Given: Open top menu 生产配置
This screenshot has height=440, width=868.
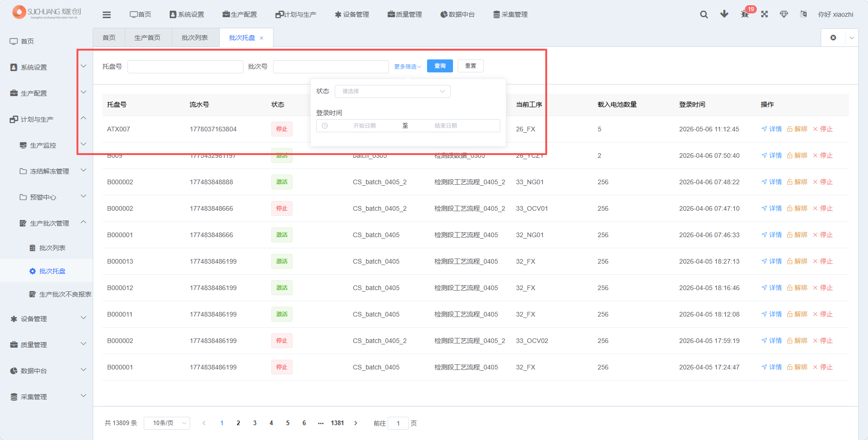Looking at the screenshot, I should click(240, 14).
